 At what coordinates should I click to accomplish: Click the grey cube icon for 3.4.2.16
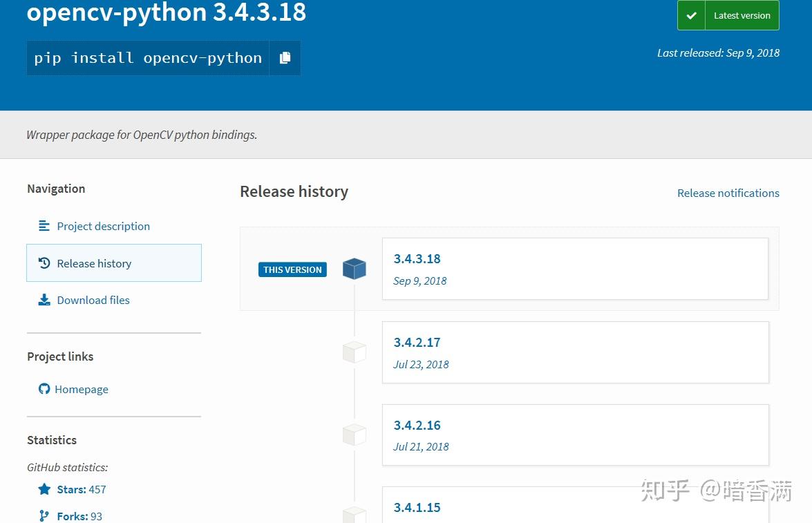coord(355,435)
